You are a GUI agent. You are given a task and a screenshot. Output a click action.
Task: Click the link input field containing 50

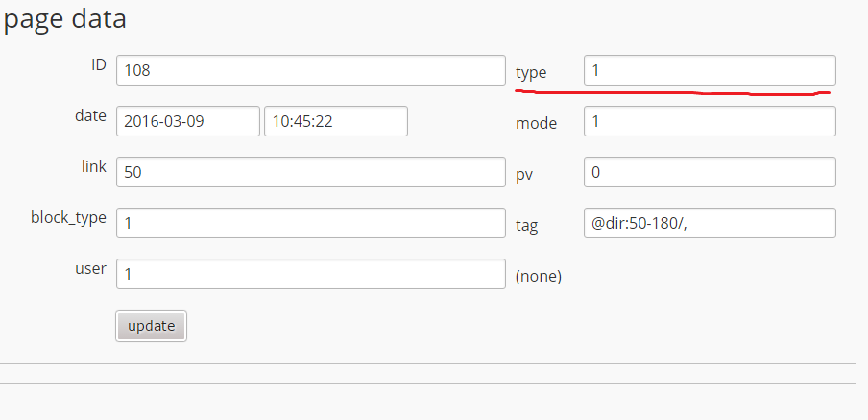pyautogui.click(x=310, y=172)
